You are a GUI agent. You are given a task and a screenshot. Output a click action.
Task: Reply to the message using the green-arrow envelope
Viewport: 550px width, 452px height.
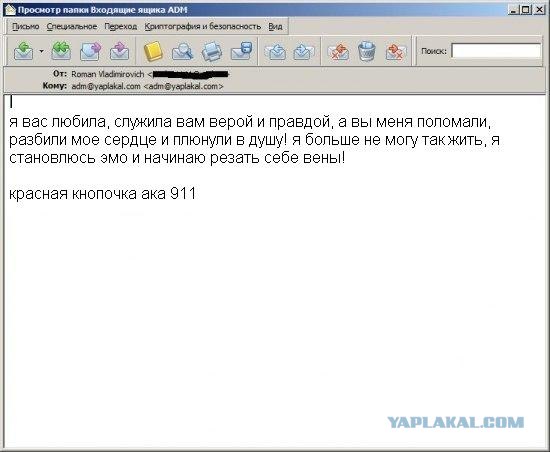(24, 51)
